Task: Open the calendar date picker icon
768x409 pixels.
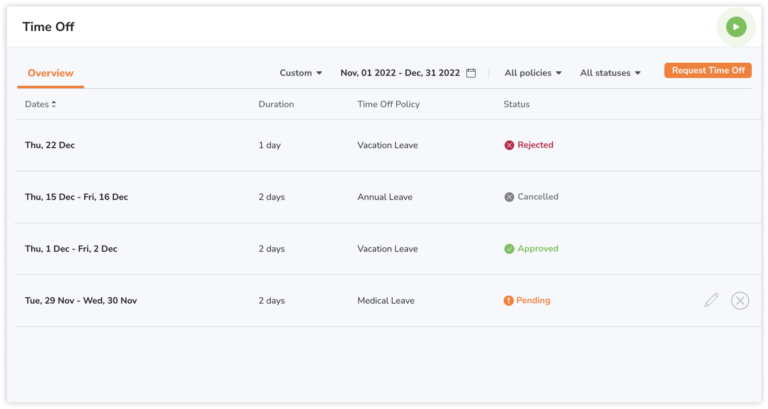Action: [x=471, y=73]
